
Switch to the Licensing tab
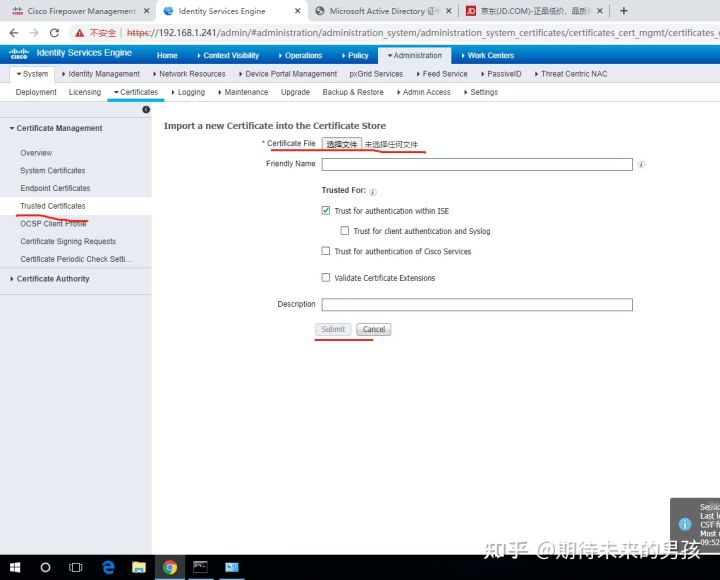84,92
